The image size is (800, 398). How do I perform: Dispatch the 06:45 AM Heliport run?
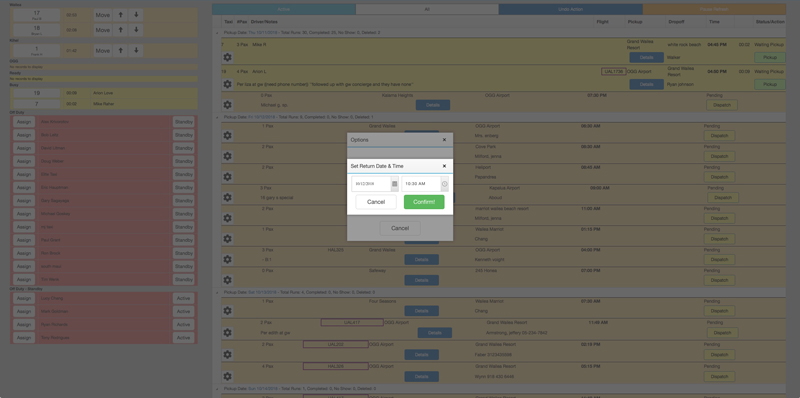click(719, 177)
